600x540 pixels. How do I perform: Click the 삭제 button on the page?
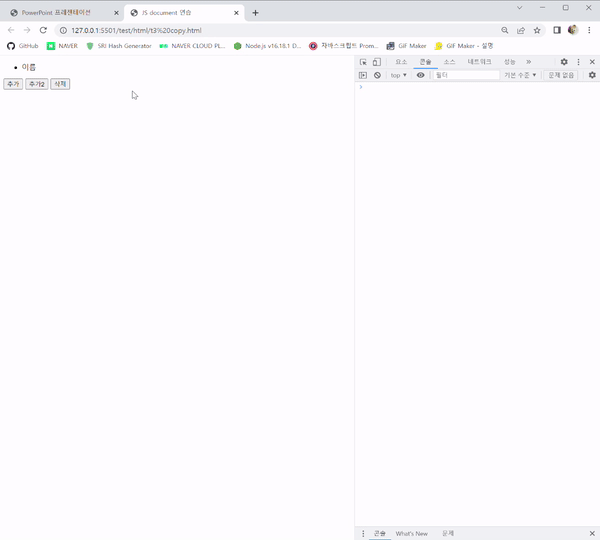click(x=60, y=84)
